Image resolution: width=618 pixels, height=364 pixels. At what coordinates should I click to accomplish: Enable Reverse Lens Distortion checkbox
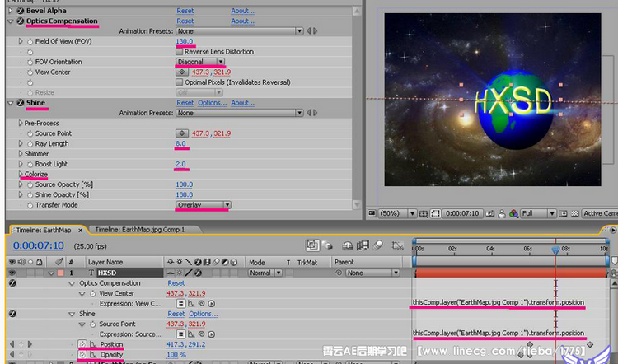(x=180, y=52)
